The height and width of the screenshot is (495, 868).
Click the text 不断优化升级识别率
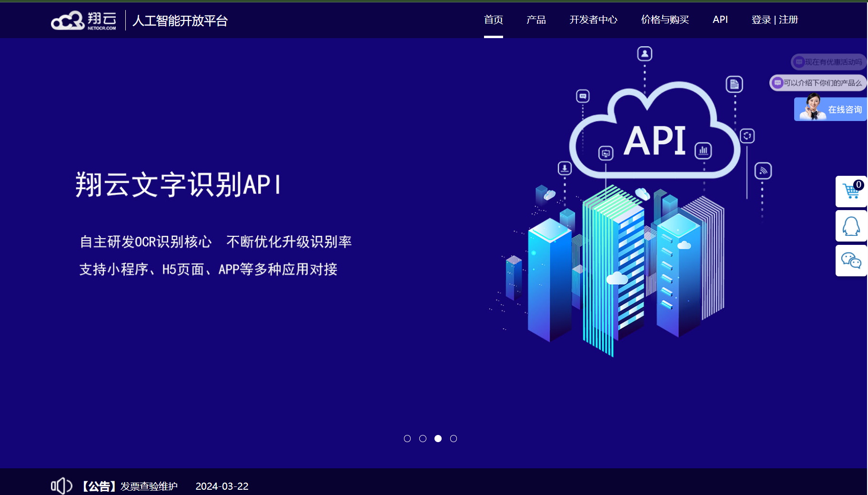289,242
